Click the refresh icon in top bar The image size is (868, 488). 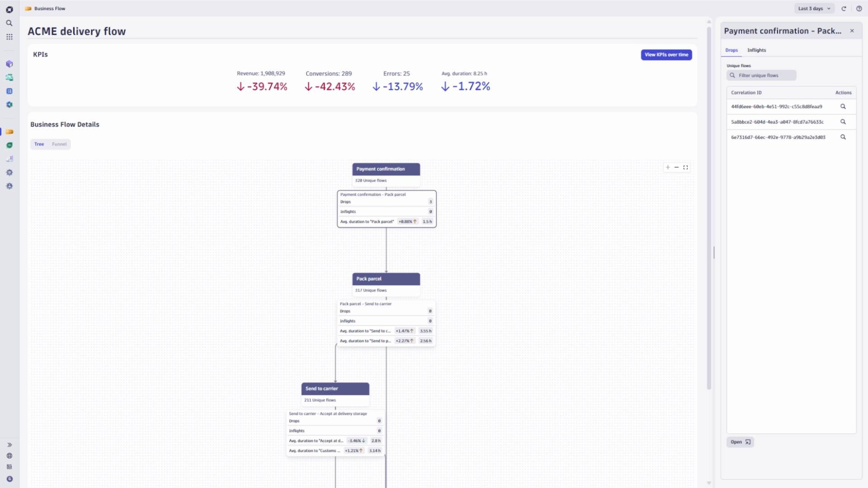[x=844, y=9]
